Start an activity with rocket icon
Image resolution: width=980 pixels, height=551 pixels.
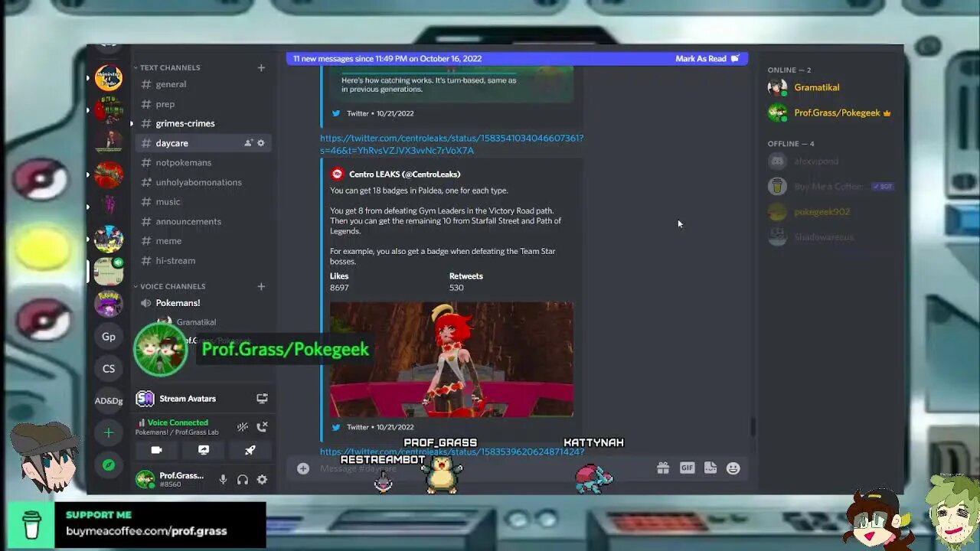(x=250, y=450)
